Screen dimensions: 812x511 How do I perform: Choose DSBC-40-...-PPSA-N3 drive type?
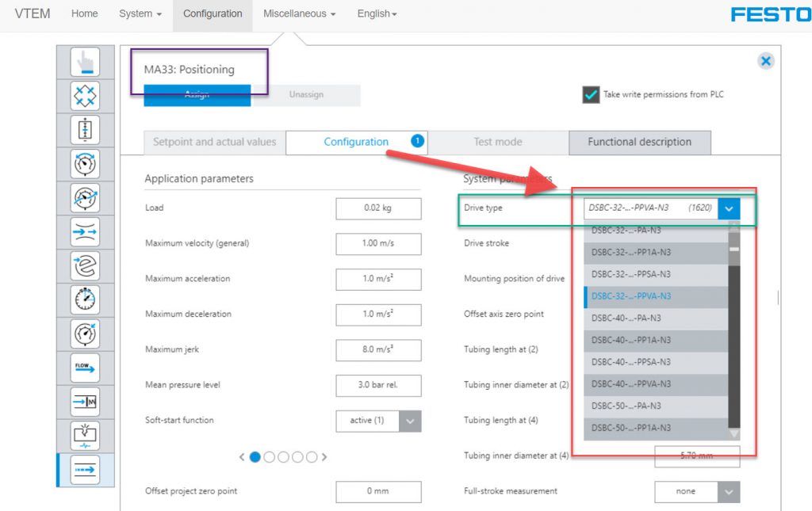656,362
